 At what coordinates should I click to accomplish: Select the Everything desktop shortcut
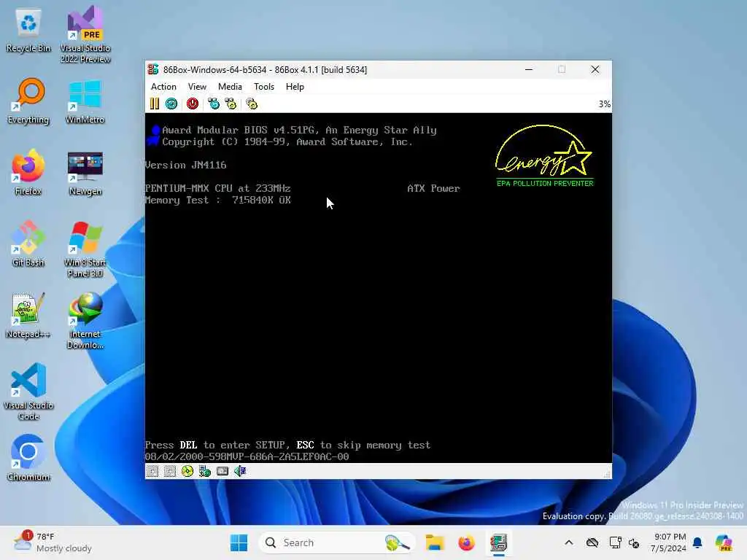28,101
